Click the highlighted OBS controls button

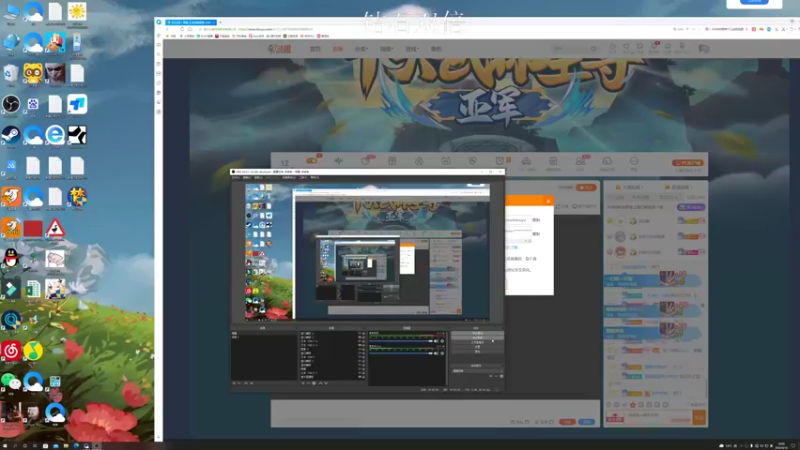click(x=477, y=338)
